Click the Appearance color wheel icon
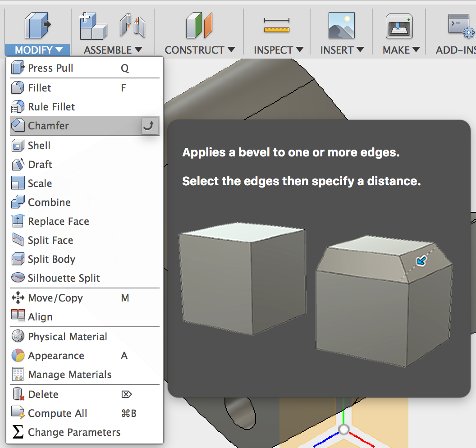Image resolution: width=476 pixels, height=448 pixels. tap(17, 356)
